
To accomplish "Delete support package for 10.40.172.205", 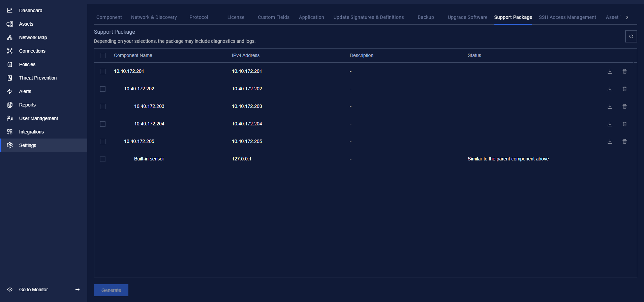I will coord(624,142).
